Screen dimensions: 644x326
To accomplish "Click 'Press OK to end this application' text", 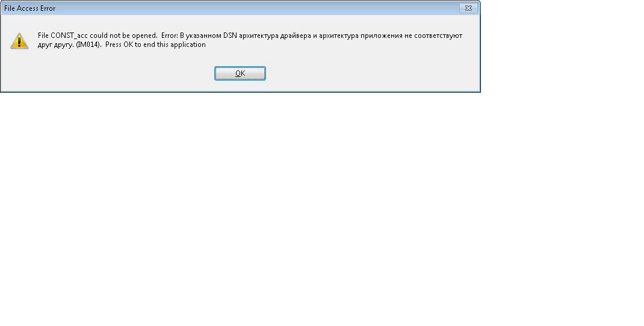I will [x=155, y=45].
